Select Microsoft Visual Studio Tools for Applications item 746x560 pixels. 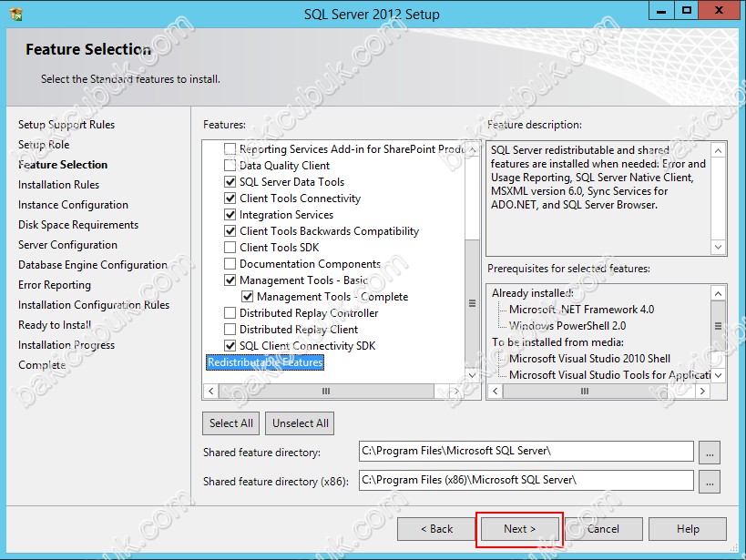pyautogui.click(x=609, y=375)
